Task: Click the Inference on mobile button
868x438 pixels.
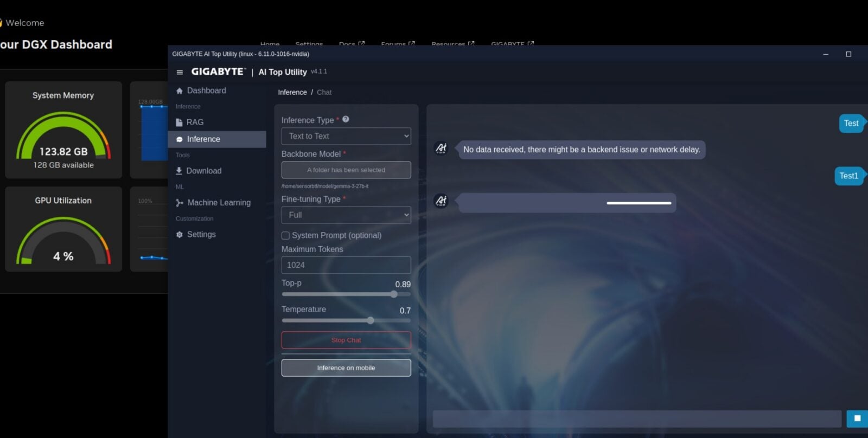Action: click(346, 368)
